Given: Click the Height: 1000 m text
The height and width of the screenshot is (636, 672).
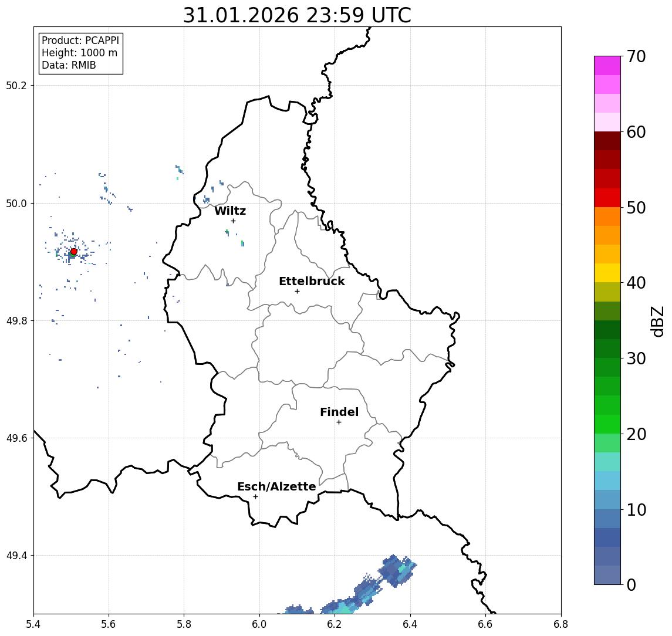Looking at the screenshot, I should pos(79,53).
